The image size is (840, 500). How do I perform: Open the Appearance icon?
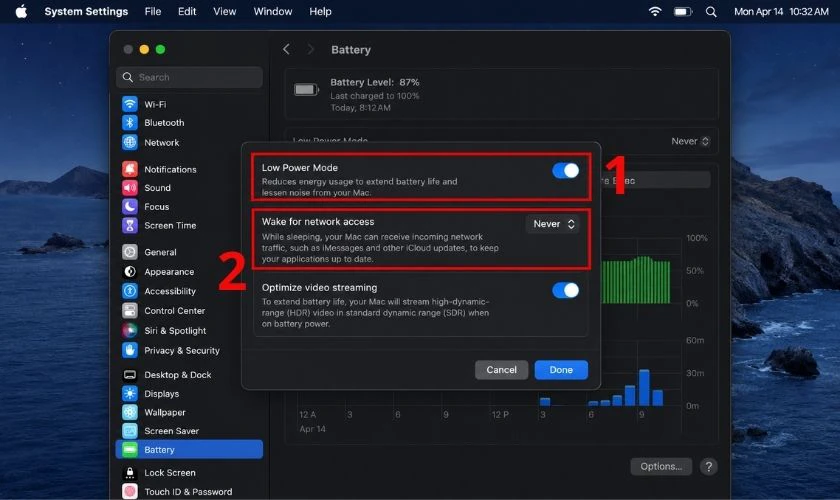(x=130, y=272)
